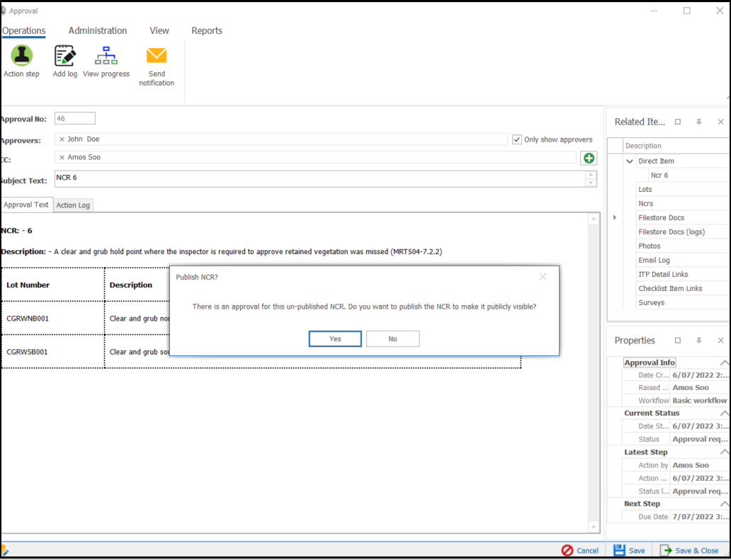
Task: Maximize the Properties panel
Action: pos(677,341)
